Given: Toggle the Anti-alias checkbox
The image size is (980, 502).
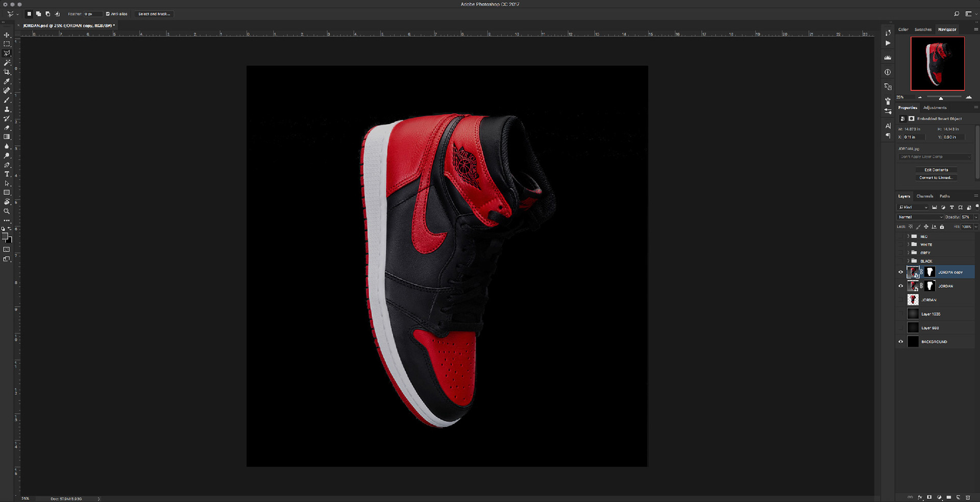Looking at the screenshot, I should click(108, 14).
